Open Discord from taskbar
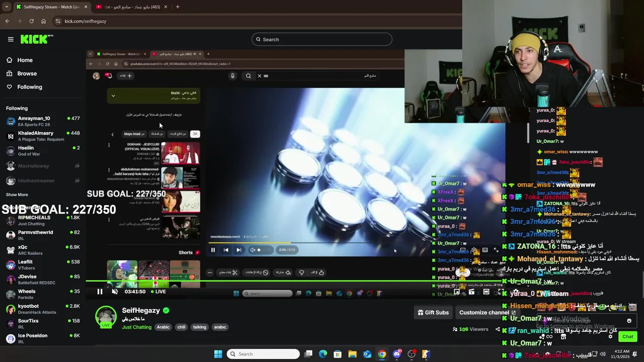Screen dimensions: 644x362 pos(396,354)
